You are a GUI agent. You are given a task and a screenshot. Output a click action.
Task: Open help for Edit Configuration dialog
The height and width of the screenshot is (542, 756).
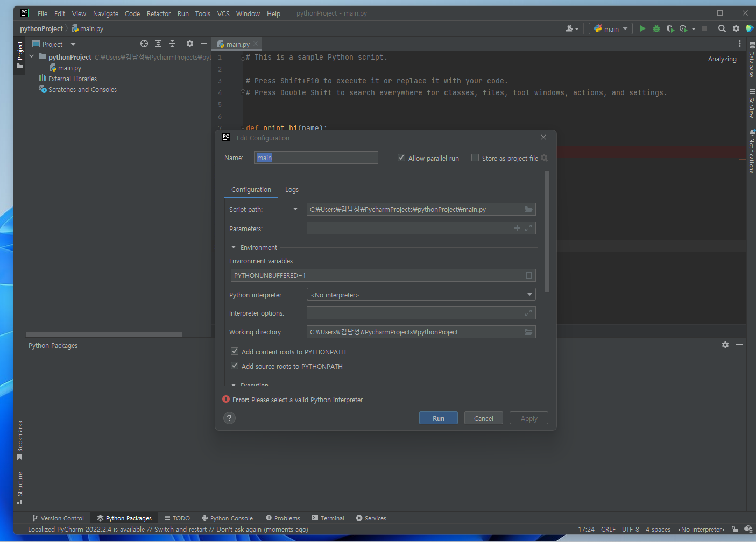tap(230, 418)
